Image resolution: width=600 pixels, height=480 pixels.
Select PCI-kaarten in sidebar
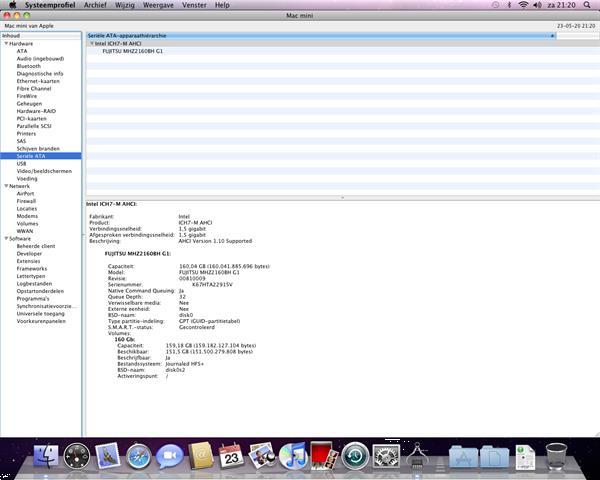(31, 119)
